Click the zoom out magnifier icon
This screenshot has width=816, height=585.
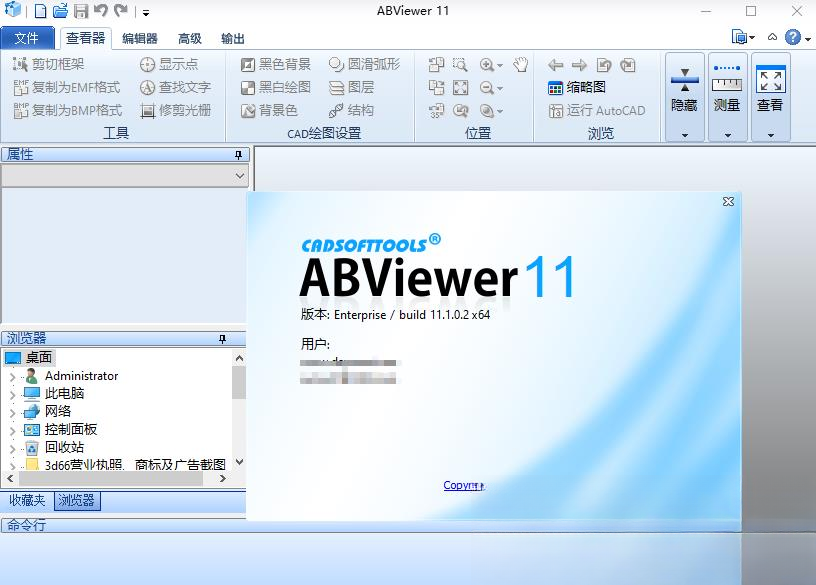point(487,87)
